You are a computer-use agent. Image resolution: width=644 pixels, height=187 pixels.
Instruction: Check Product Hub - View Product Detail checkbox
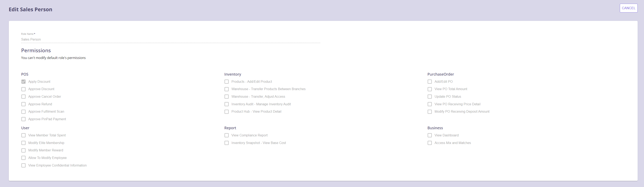coord(226,112)
